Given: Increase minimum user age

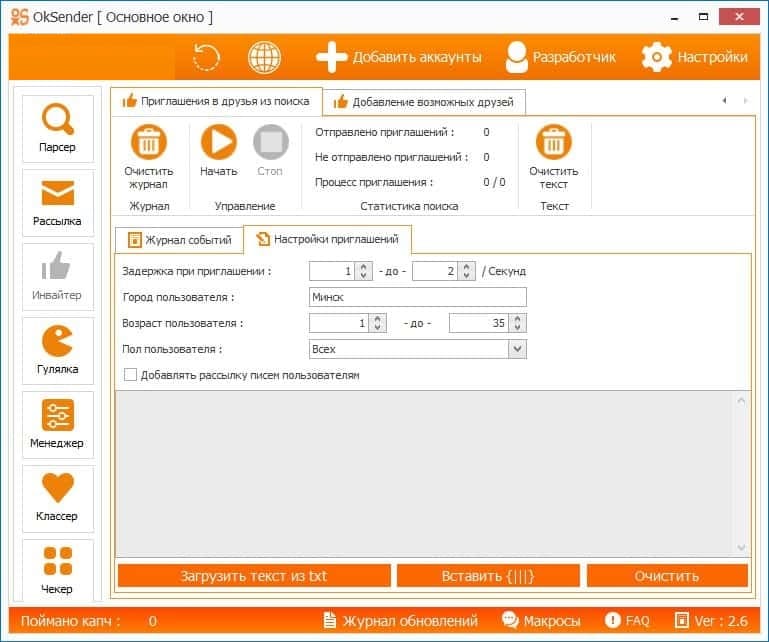Looking at the screenshot, I should coord(377,319).
